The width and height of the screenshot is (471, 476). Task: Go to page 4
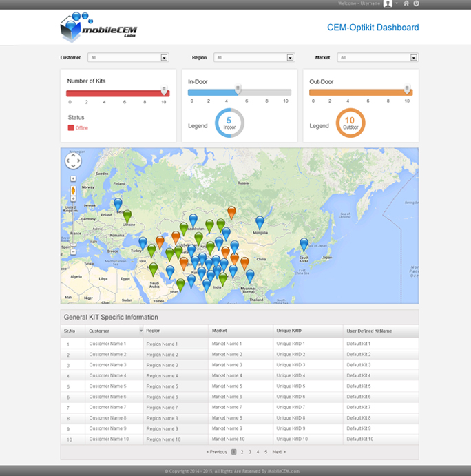click(x=258, y=452)
